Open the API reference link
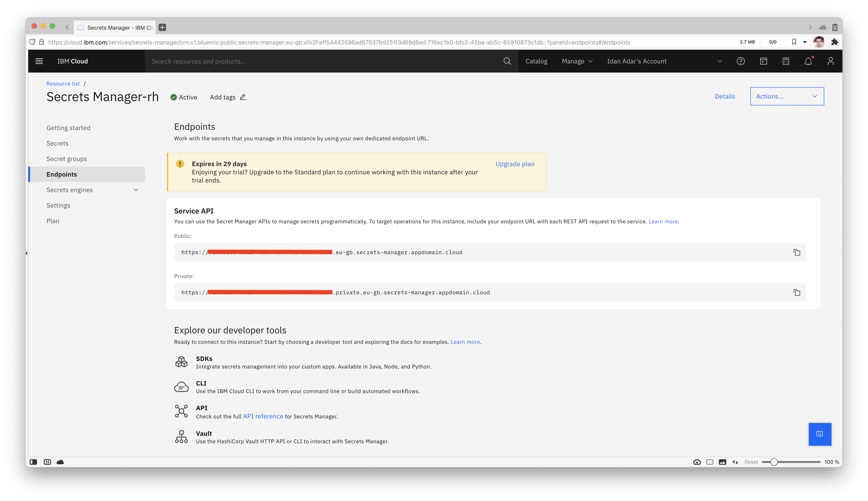 click(263, 416)
